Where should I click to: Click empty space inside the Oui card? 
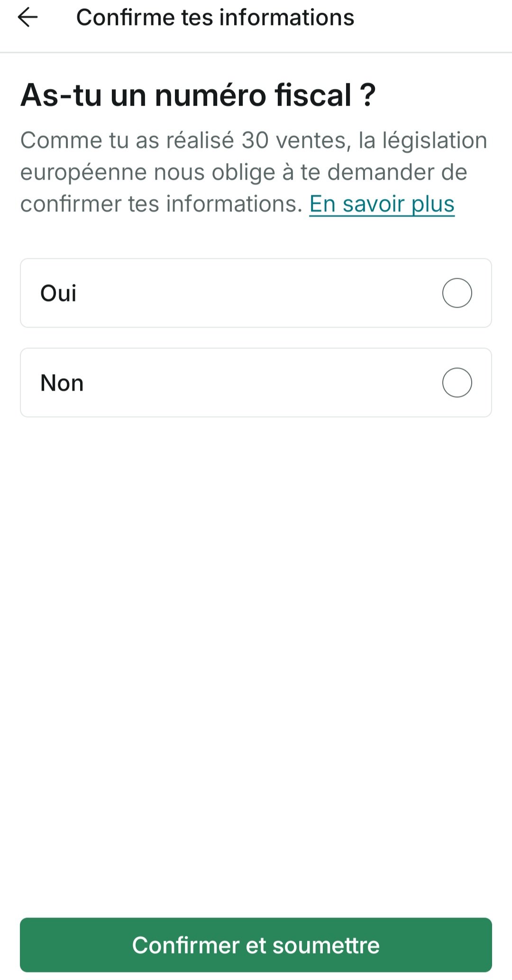tap(256, 293)
